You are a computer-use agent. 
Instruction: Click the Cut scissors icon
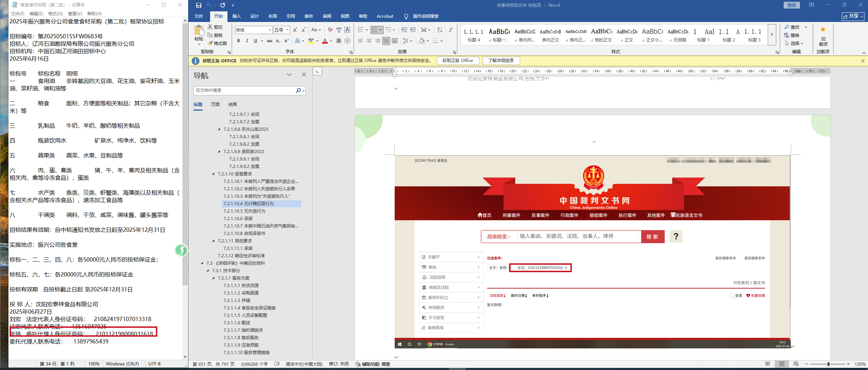[x=210, y=27]
